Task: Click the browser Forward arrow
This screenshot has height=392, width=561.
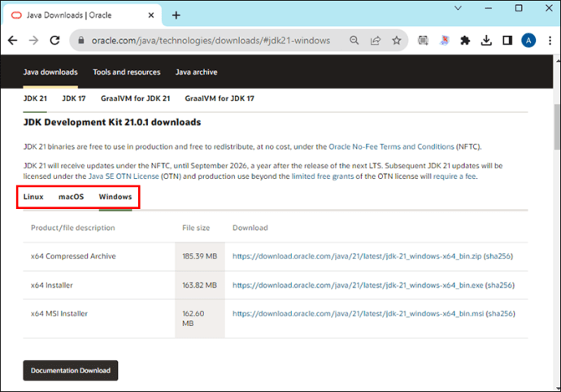Action: pos(33,41)
